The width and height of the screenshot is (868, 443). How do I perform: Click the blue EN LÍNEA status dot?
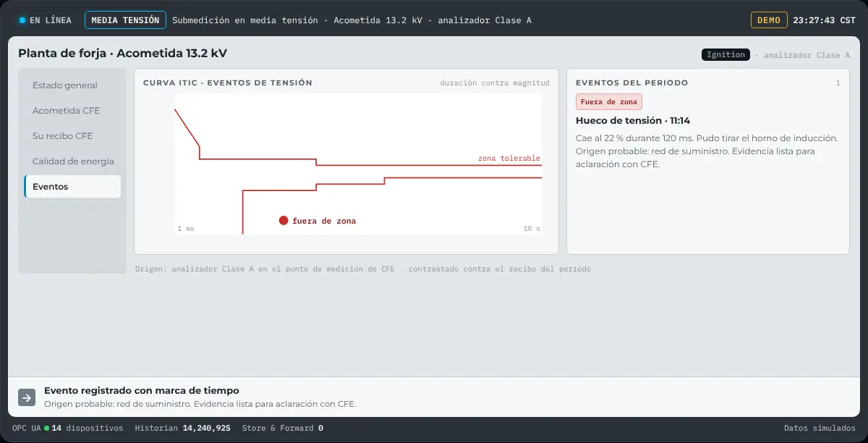click(22, 20)
